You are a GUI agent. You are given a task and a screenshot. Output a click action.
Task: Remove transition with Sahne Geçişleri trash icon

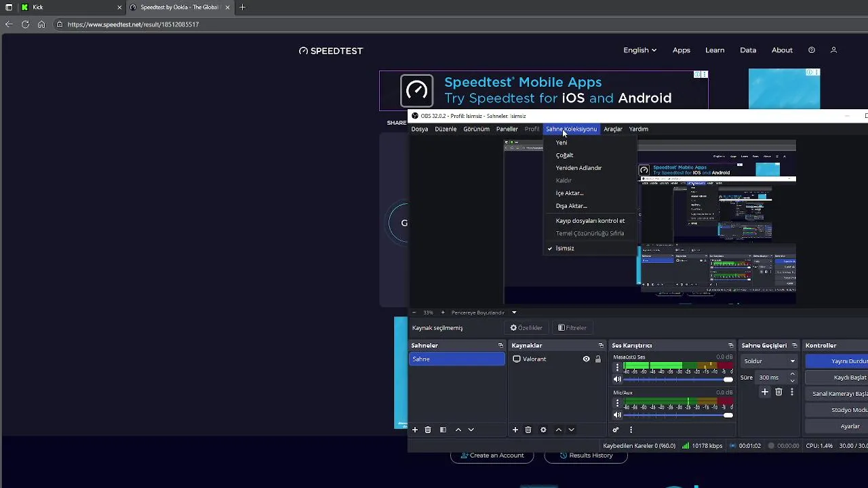(778, 392)
